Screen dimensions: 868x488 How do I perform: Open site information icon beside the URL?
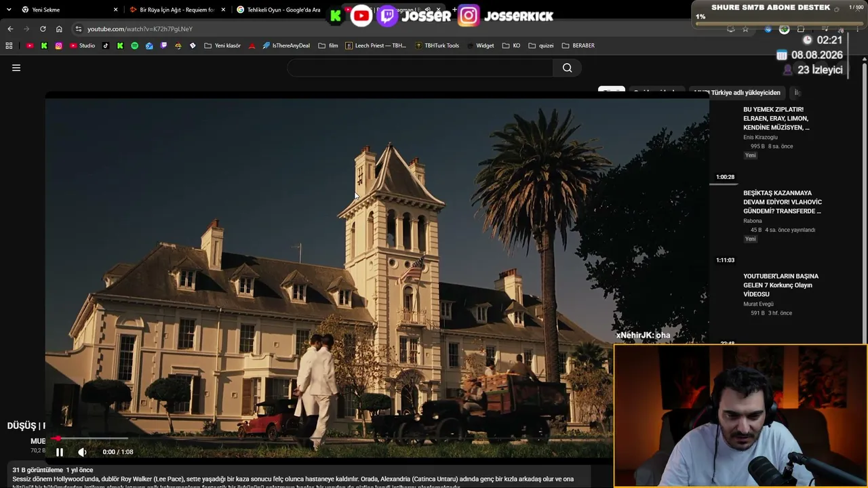[x=79, y=29]
